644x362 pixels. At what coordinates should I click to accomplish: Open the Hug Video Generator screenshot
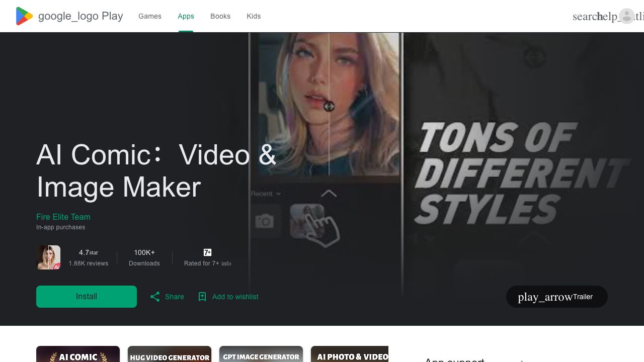pyautogui.click(x=170, y=354)
